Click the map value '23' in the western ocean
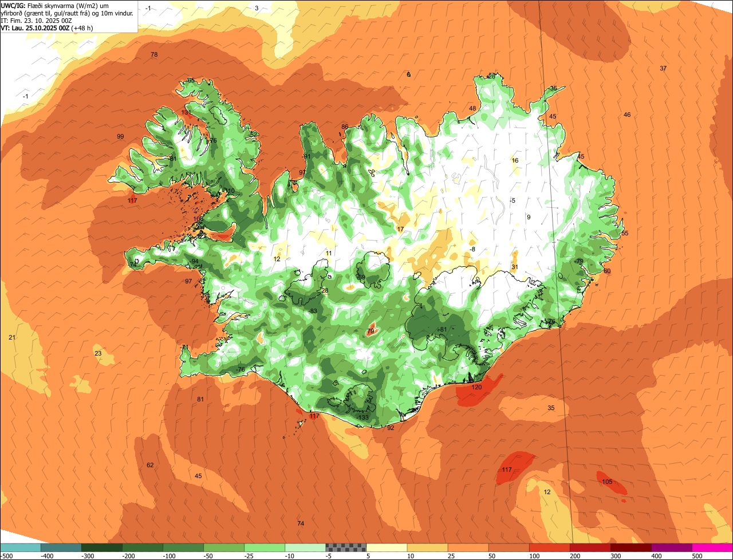Viewport: 733px width, 560px height. (x=98, y=353)
